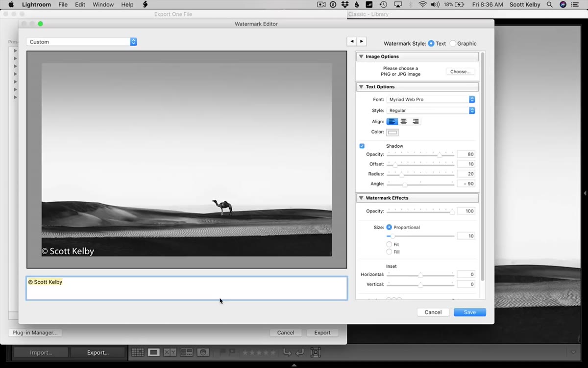Click the Horizontal inset value field
Screen dimensions: 588x368
tap(466, 274)
